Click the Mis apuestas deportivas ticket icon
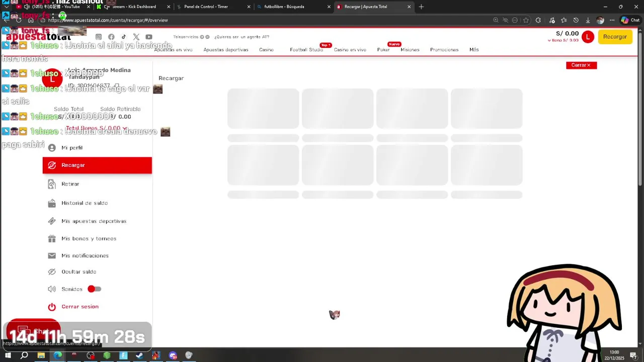644x362 pixels. point(52,221)
